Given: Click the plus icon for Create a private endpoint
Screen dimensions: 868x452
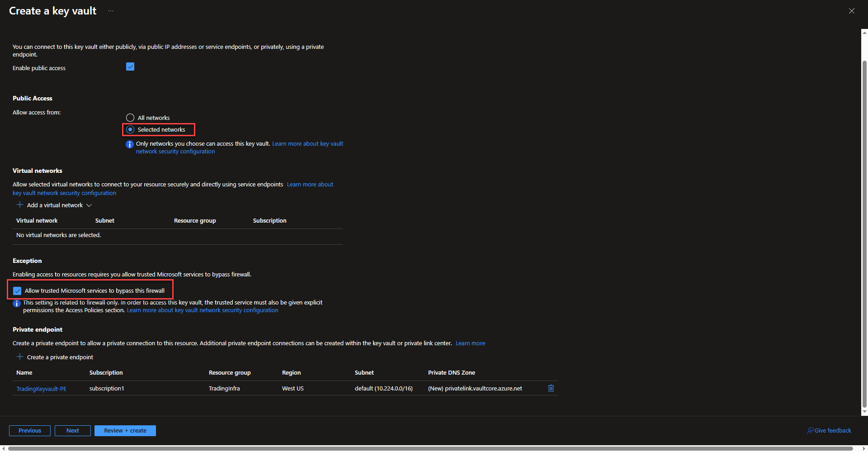Looking at the screenshot, I should pyautogui.click(x=20, y=357).
